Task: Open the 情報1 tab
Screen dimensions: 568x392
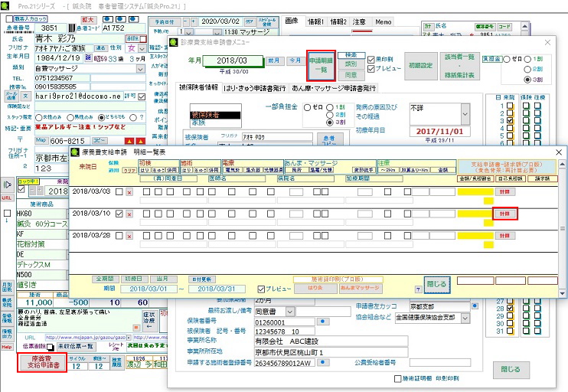Action: point(315,21)
